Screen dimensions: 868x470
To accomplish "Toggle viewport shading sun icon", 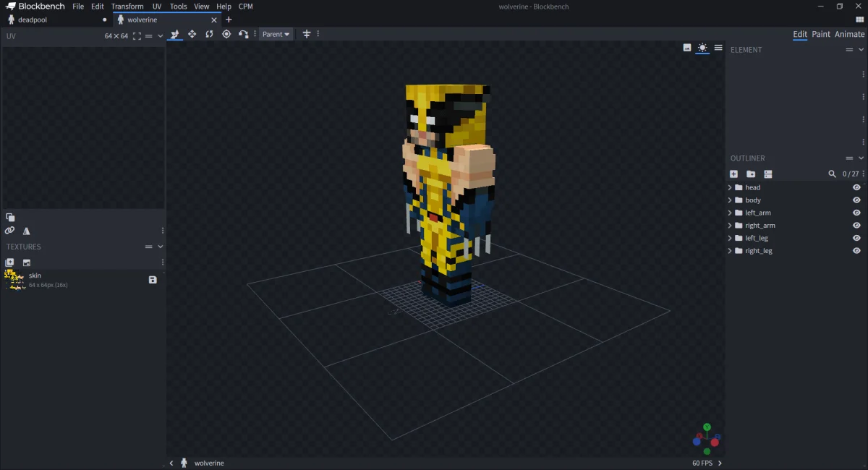I will (702, 48).
